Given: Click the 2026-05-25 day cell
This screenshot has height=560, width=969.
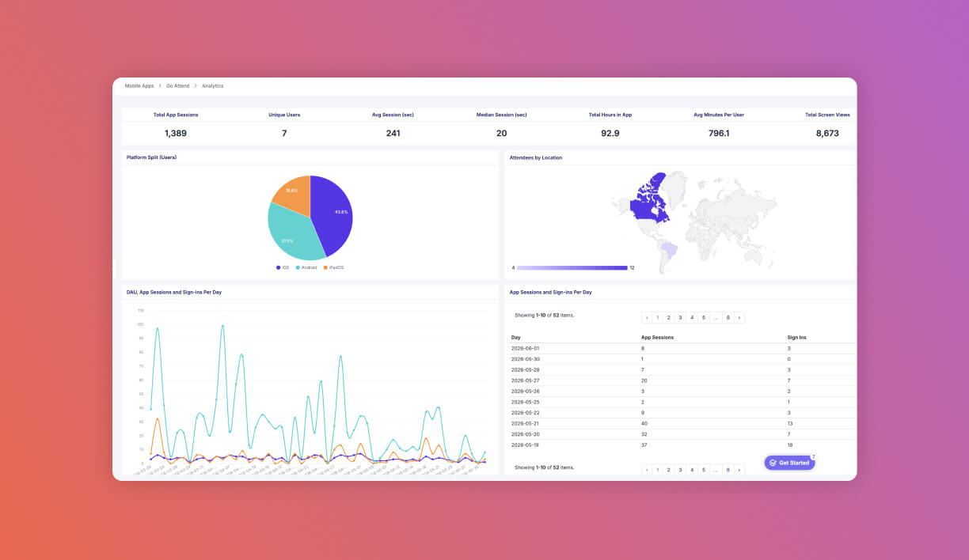Looking at the screenshot, I should coord(526,402).
